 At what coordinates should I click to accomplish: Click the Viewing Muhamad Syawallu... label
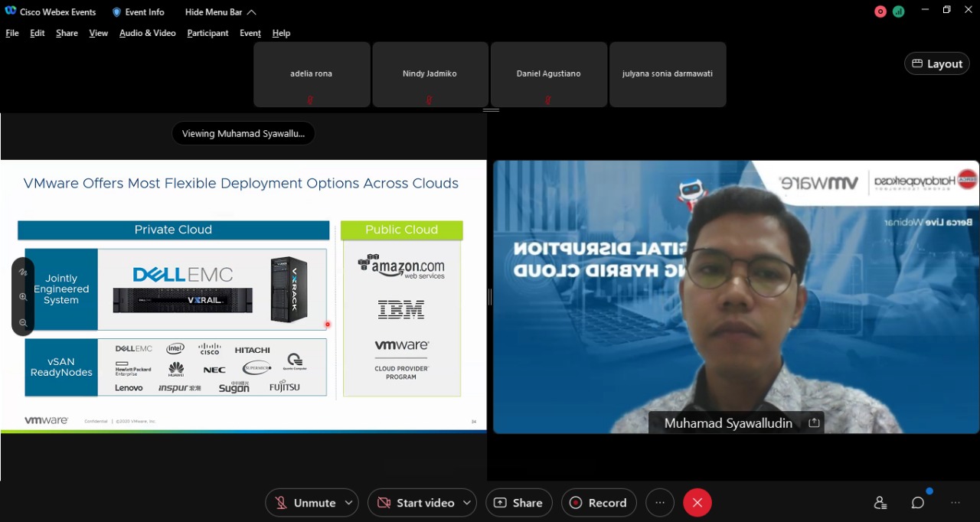243,133
